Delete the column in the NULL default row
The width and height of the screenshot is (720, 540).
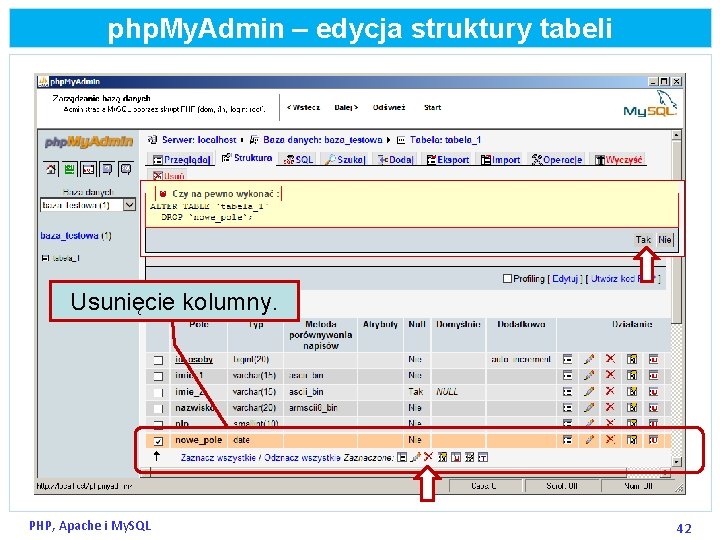coord(610,391)
